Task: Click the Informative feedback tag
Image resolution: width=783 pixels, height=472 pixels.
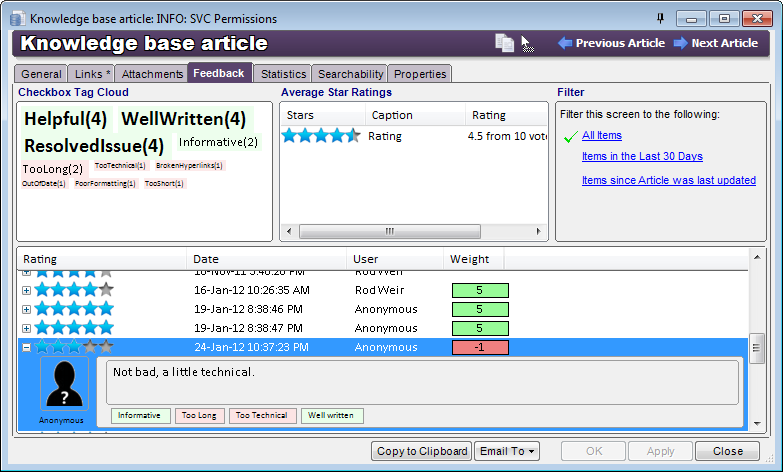Action: 141,416
